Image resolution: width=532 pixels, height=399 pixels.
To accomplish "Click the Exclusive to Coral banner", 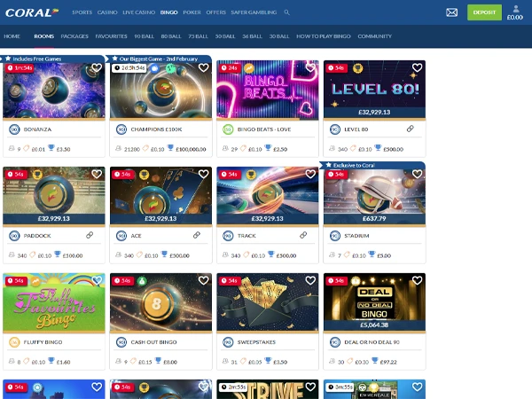I will [x=372, y=165].
